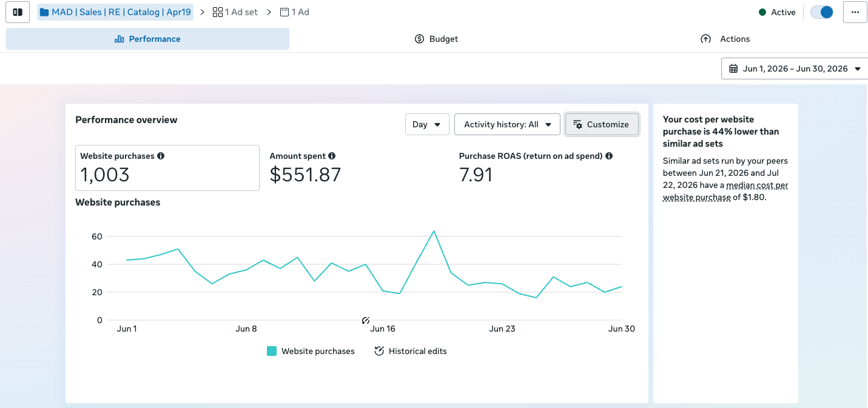Viewport: 868px width, 408px height.
Task: Click the Jun 16 axis label
Action: coord(382,329)
